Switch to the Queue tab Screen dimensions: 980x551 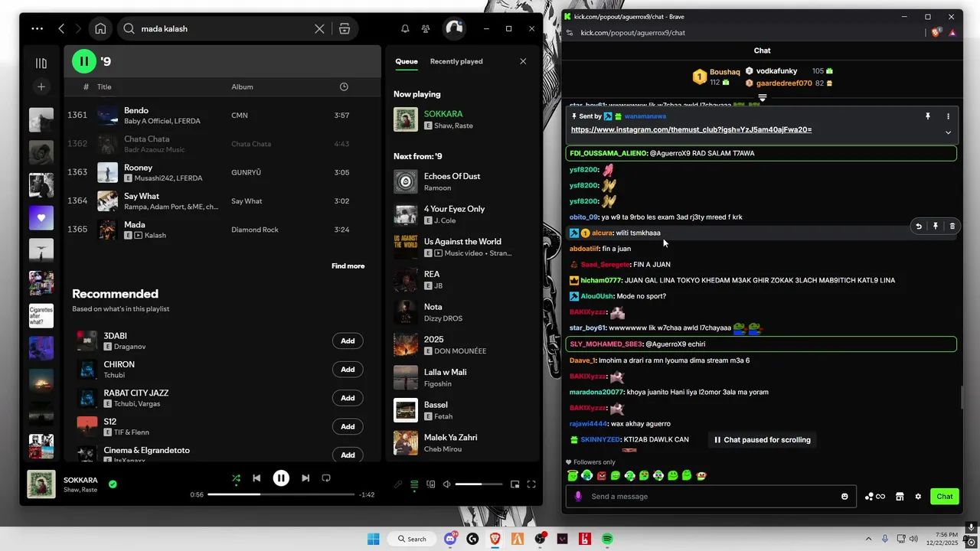click(406, 61)
